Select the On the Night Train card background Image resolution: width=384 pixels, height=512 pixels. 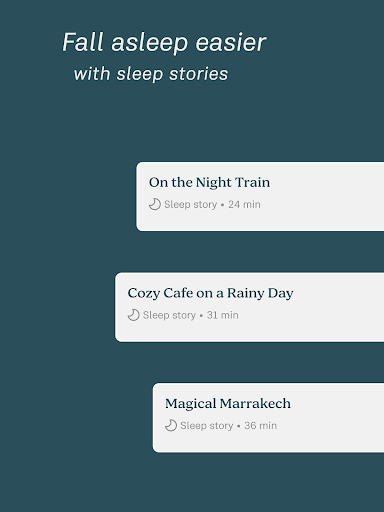(x=260, y=196)
